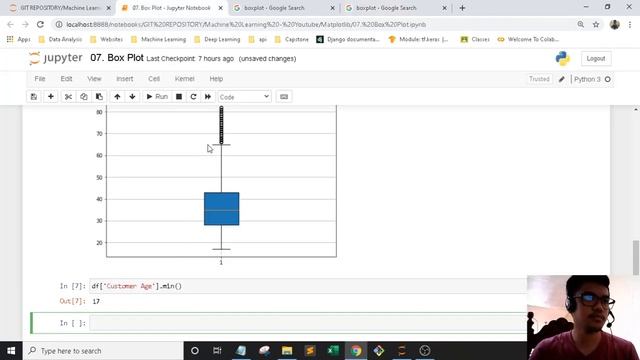Open File Explorer from taskbar

point(287,351)
